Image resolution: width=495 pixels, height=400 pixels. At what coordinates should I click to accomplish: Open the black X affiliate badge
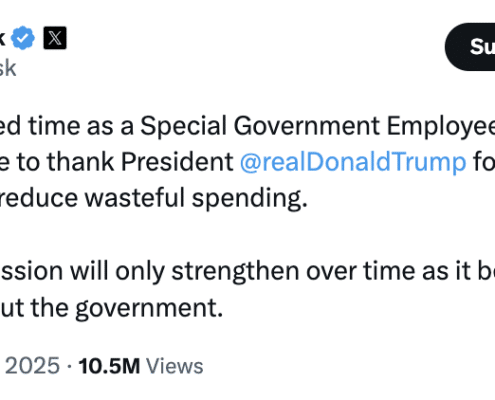(55, 38)
